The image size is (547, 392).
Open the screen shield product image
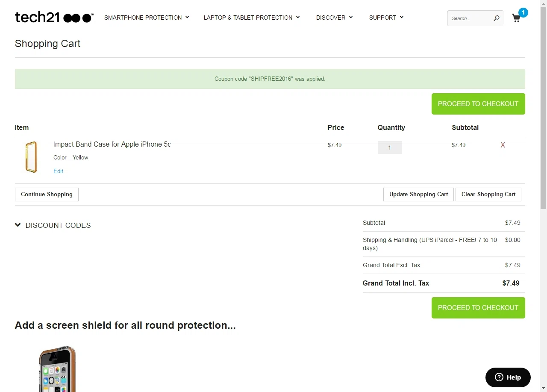click(57, 369)
